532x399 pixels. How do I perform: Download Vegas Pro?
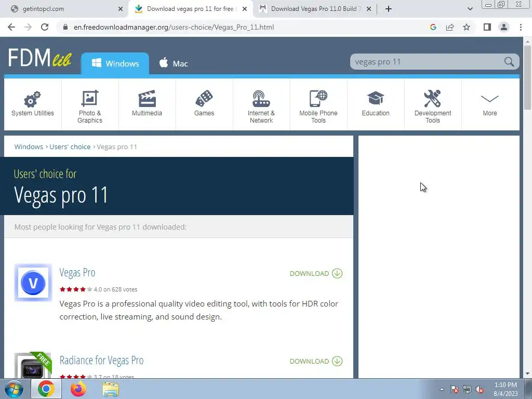316,273
